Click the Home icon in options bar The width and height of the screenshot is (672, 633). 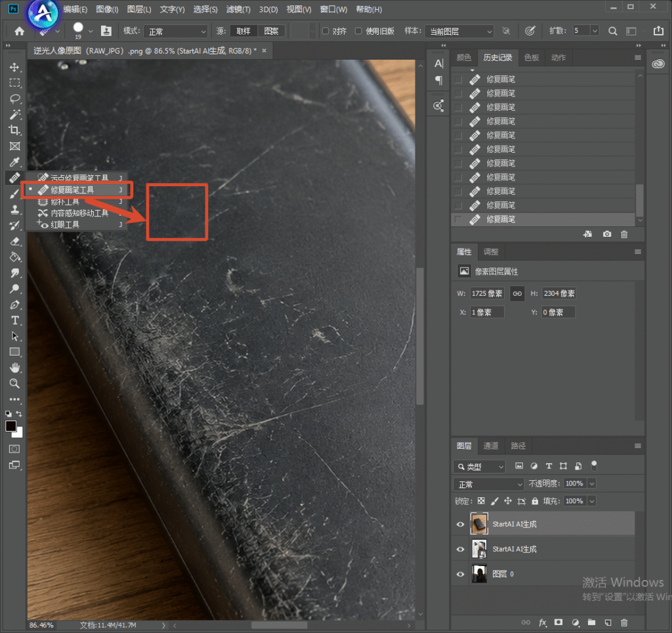click(19, 31)
